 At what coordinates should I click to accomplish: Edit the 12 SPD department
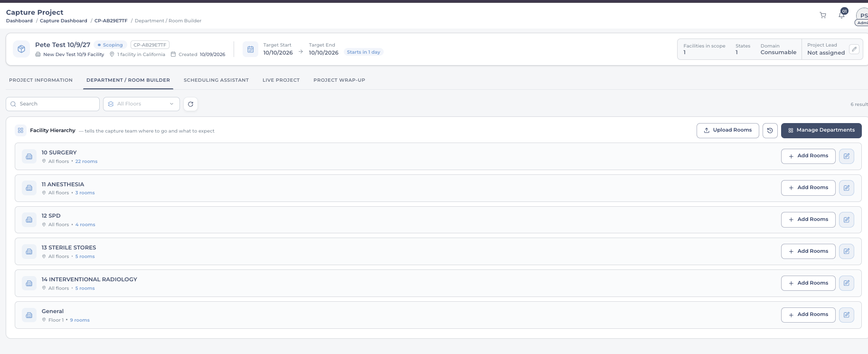click(x=847, y=220)
